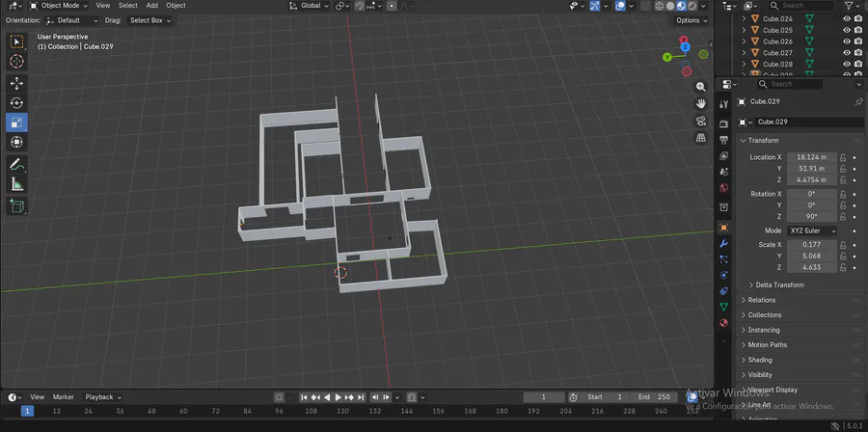868x432 pixels.
Task: Open the Global transform orientation dropdown
Action: click(310, 6)
